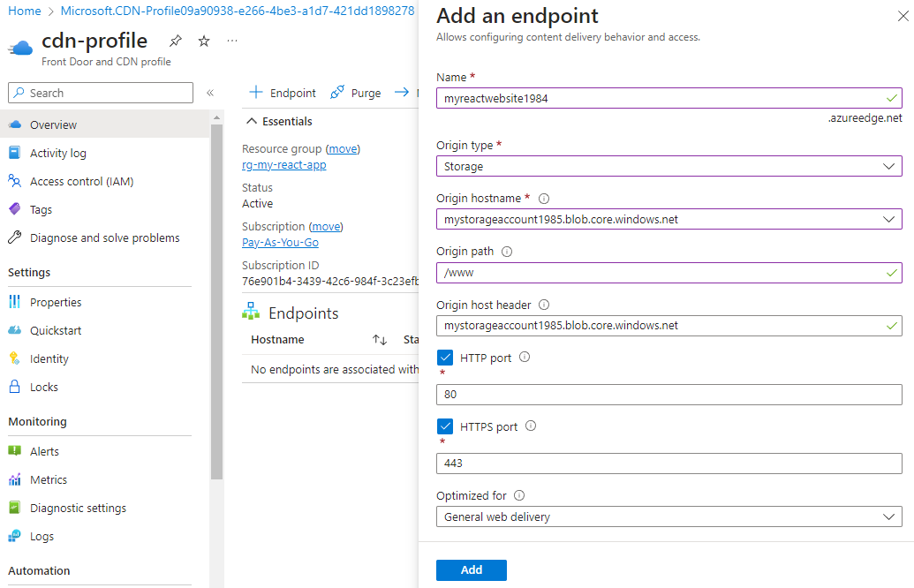Click the Logs icon
Viewport: 914px width, 588px height.
[x=15, y=536]
